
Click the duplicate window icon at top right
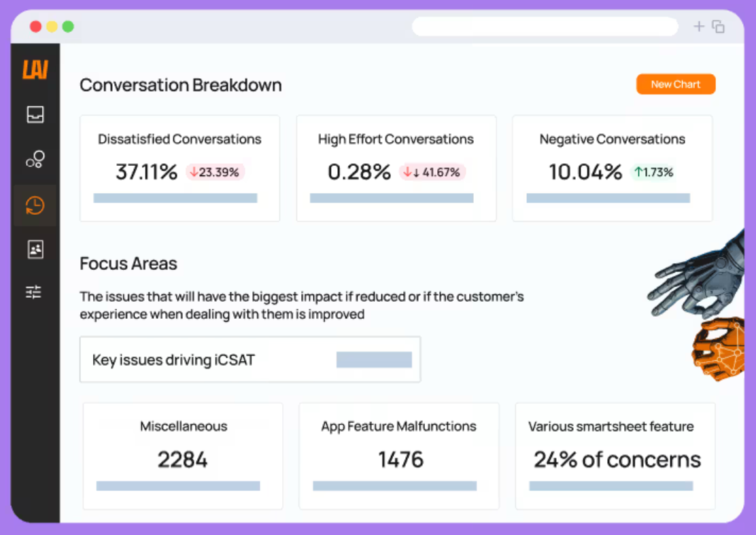[718, 27]
